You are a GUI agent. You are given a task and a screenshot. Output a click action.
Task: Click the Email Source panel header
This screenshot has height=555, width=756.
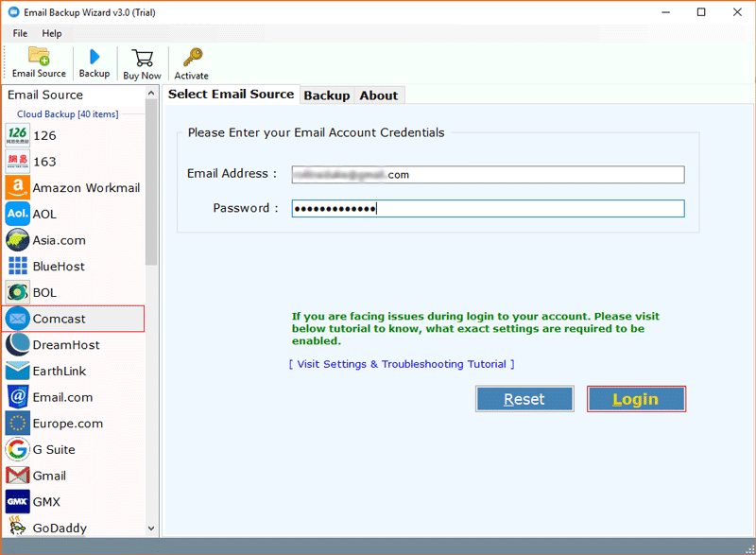[x=45, y=95]
